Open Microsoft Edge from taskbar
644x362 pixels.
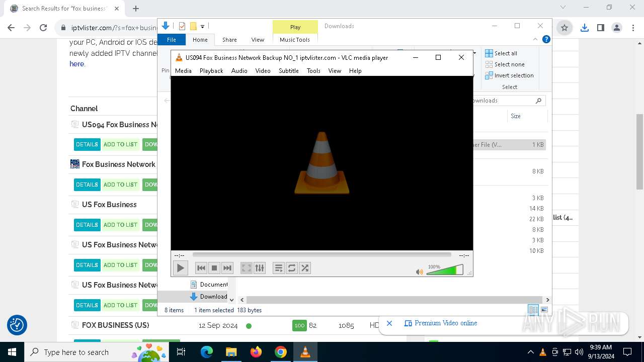pos(207,352)
